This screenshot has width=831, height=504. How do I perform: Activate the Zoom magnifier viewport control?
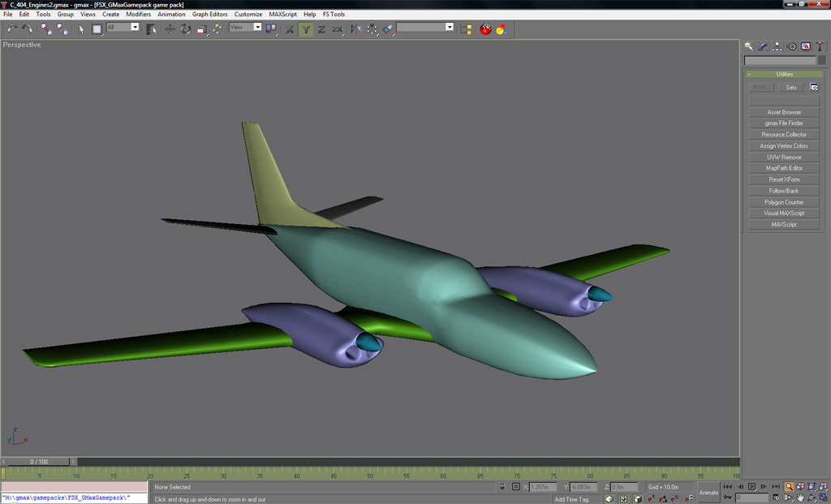(x=788, y=487)
